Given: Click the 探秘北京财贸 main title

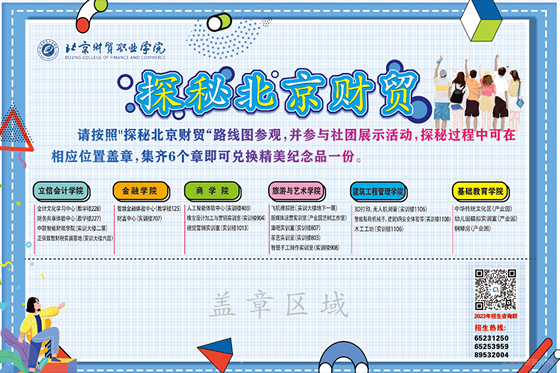Looking at the screenshot, I should click(x=277, y=94).
